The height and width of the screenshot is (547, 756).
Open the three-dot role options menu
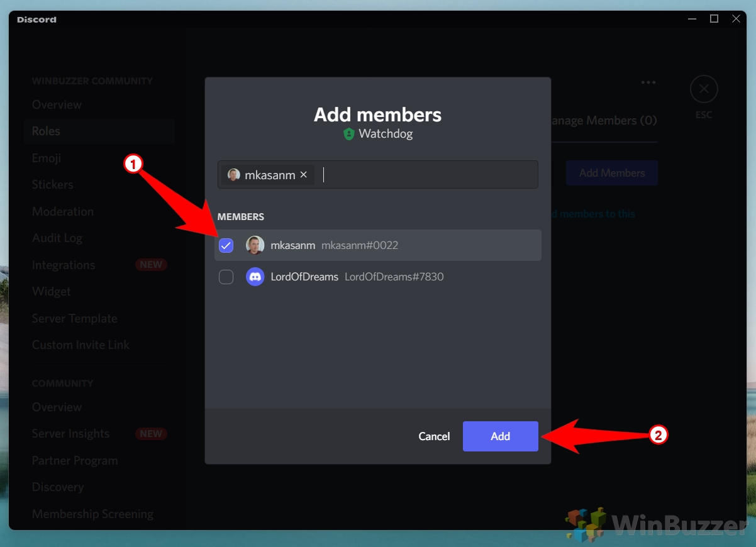(648, 82)
